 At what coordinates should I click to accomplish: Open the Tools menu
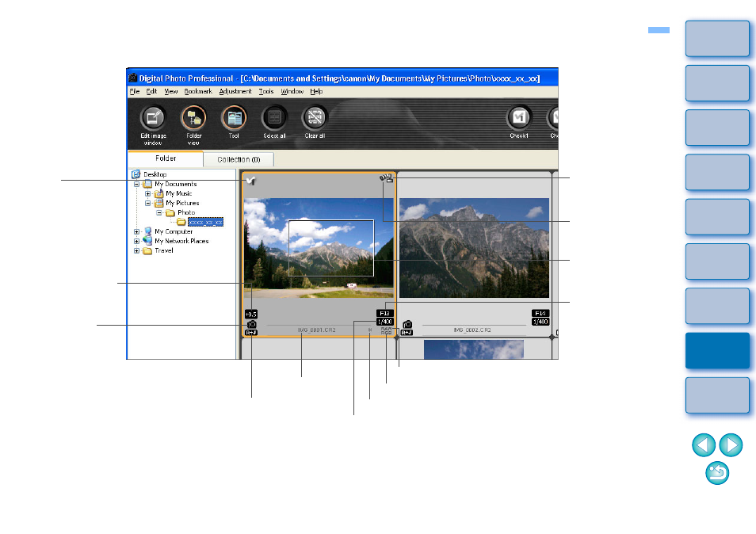pos(266,91)
